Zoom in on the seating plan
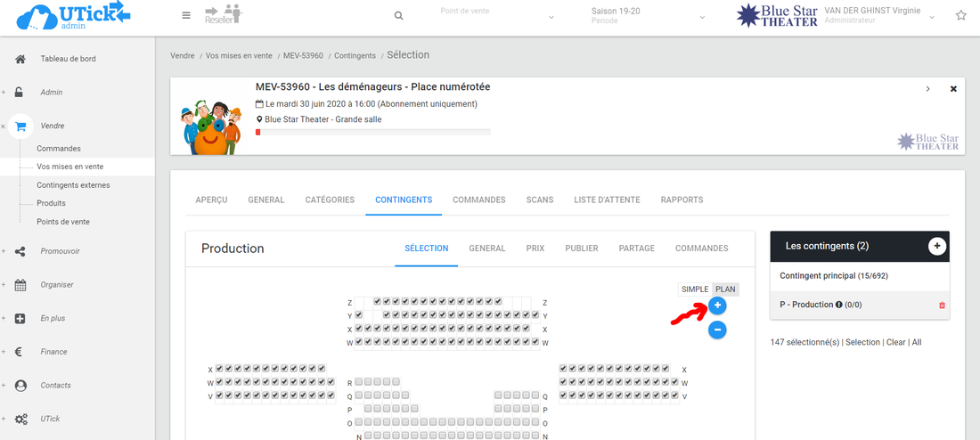This screenshot has width=980, height=440. pos(717,306)
